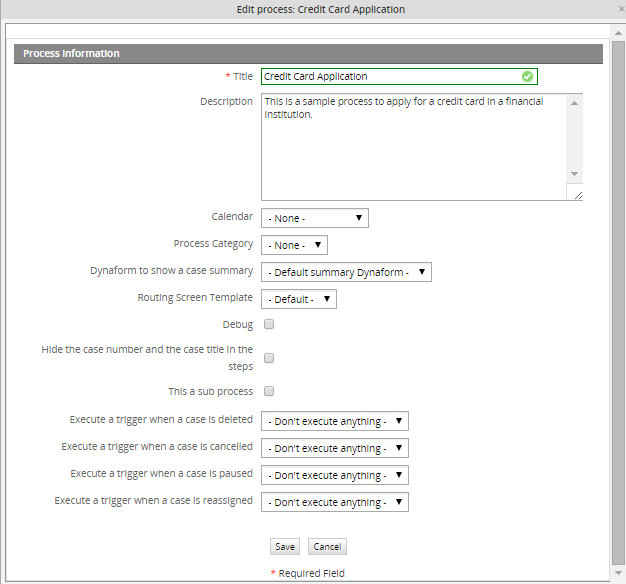Expand Dynaform to show a case summary dropdown

pyautogui.click(x=346, y=272)
